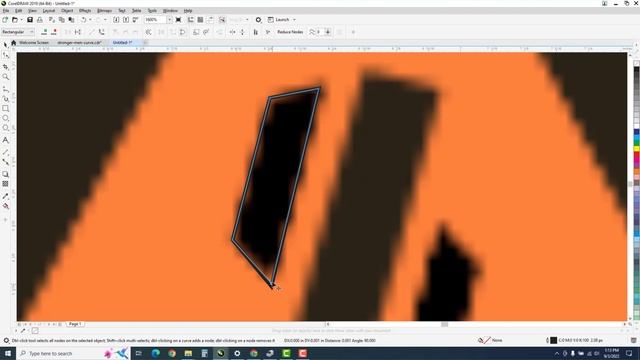Click the toolbox quick customize plus button
Viewport: 640px width, 360px height.
6,220
